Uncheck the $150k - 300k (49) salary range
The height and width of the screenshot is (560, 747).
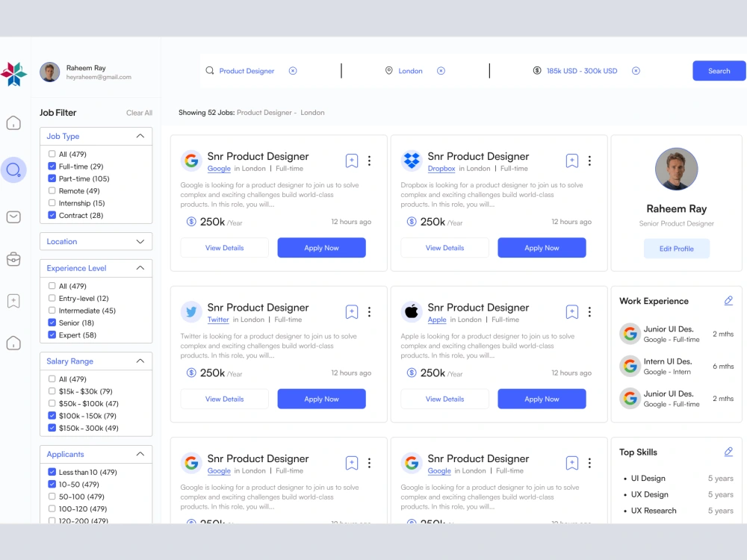52,428
